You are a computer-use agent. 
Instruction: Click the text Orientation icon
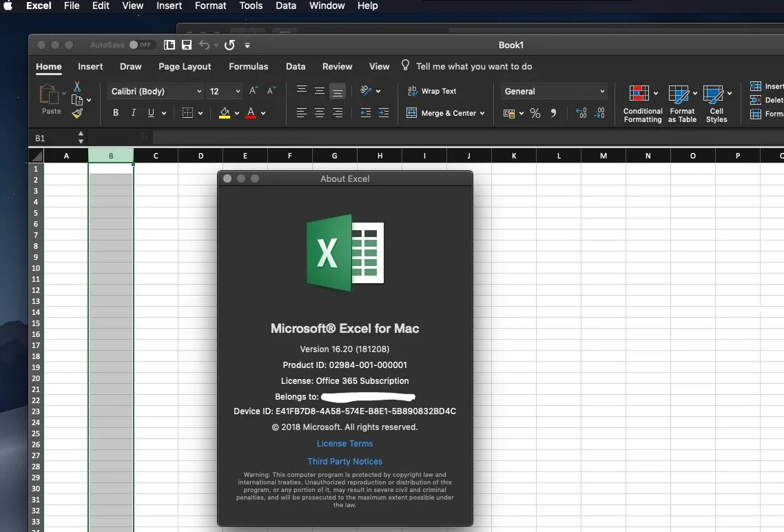pyautogui.click(x=366, y=90)
